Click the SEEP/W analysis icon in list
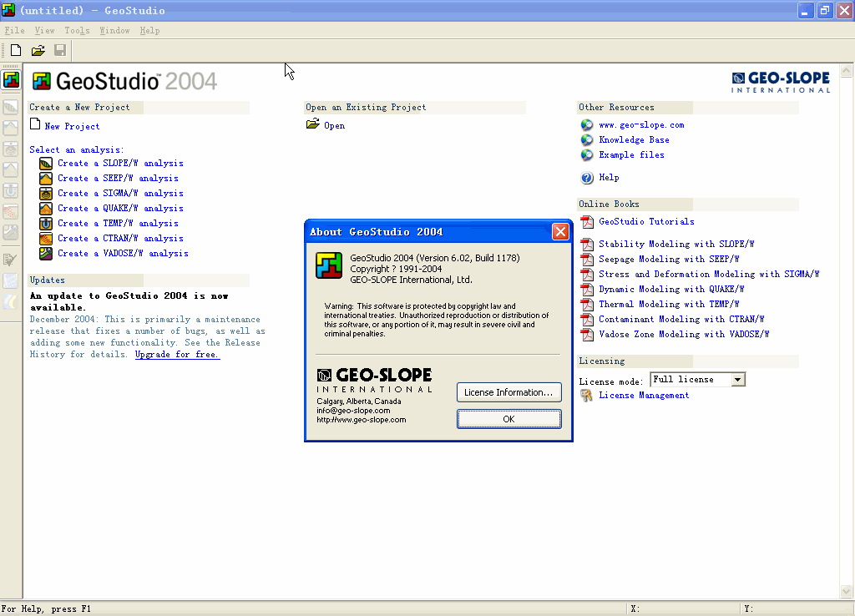This screenshot has width=855, height=616. 46,179
